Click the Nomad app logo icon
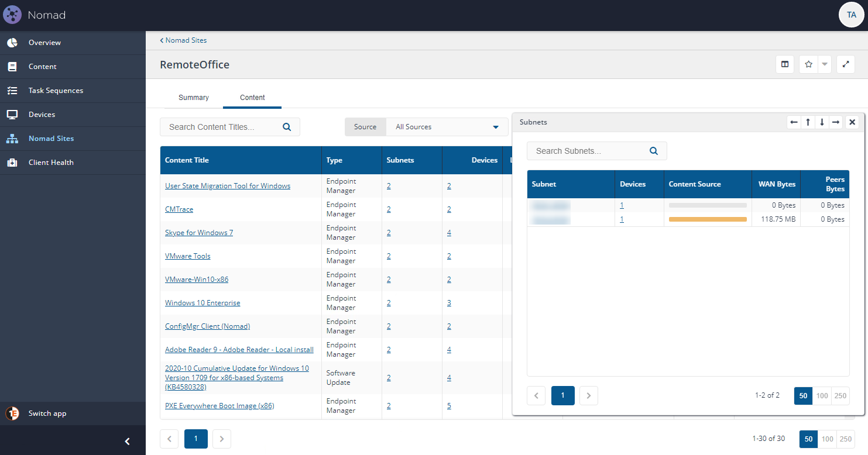Screen dimensions: 868x455 pyautogui.click(x=12, y=15)
